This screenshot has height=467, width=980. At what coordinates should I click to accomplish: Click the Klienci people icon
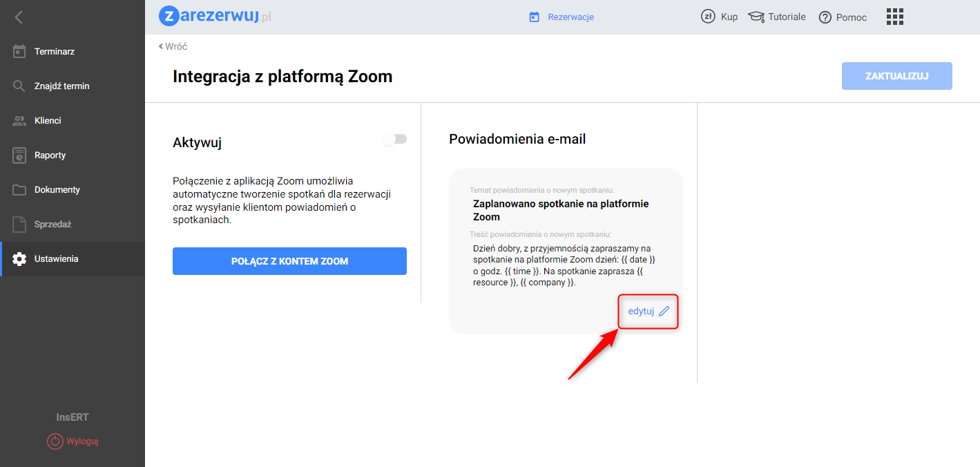19,121
